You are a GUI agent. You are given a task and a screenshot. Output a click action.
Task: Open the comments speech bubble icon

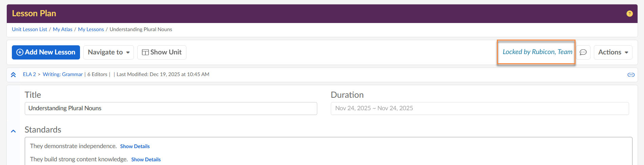583,52
